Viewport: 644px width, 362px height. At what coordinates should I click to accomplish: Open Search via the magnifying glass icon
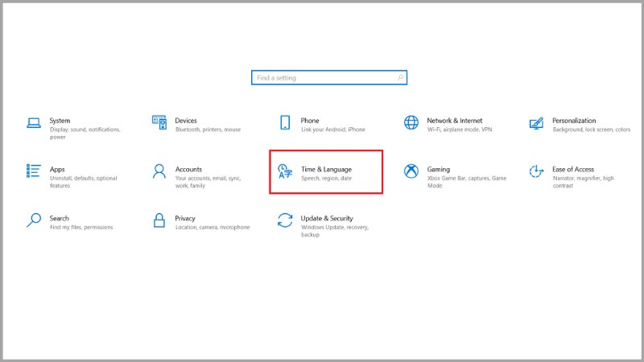pyautogui.click(x=34, y=220)
